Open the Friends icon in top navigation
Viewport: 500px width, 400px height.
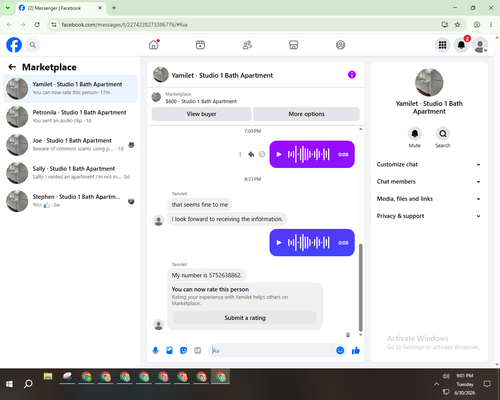247,45
